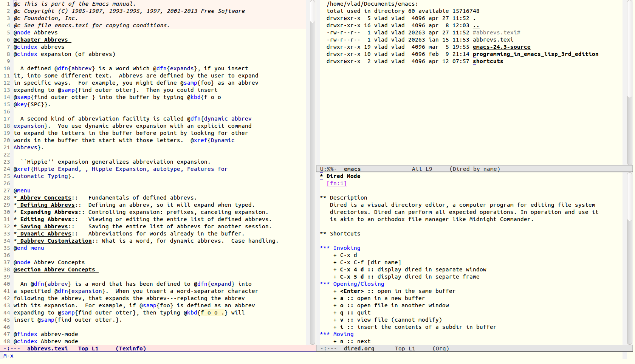Open the Dabbrev Customization menu entry

(x=56, y=241)
